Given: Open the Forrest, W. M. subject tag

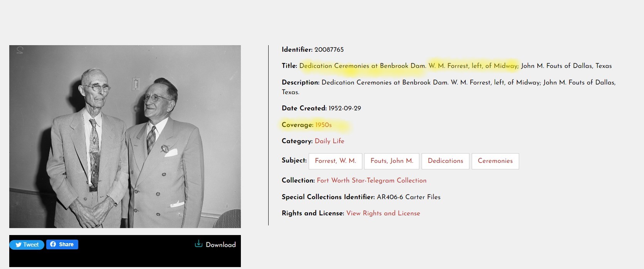Looking at the screenshot, I should [x=335, y=161].
